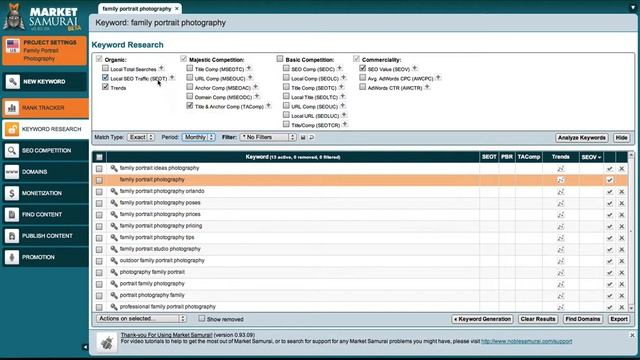Open noblesamurai.com support link

pyautogui.click(x=527, y=341)
